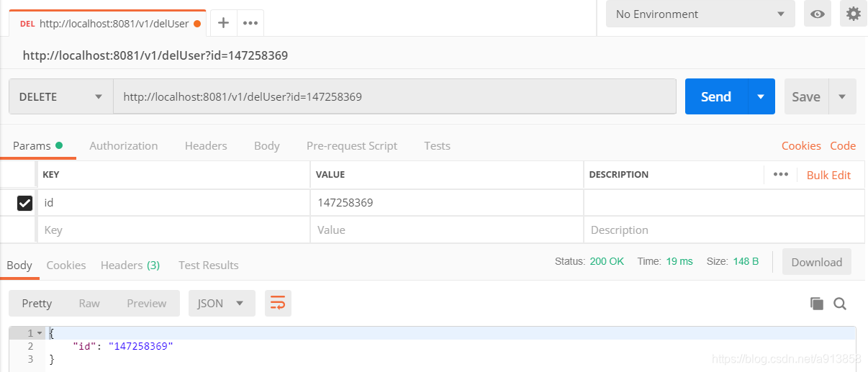
Task: Open the DELETE method dropdown
Action: (61, 96)
